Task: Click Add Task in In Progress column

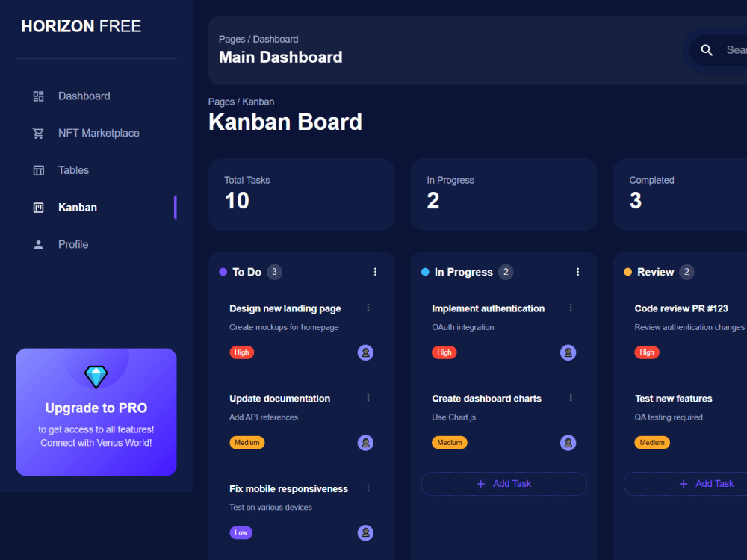Action: pos(503,484)
